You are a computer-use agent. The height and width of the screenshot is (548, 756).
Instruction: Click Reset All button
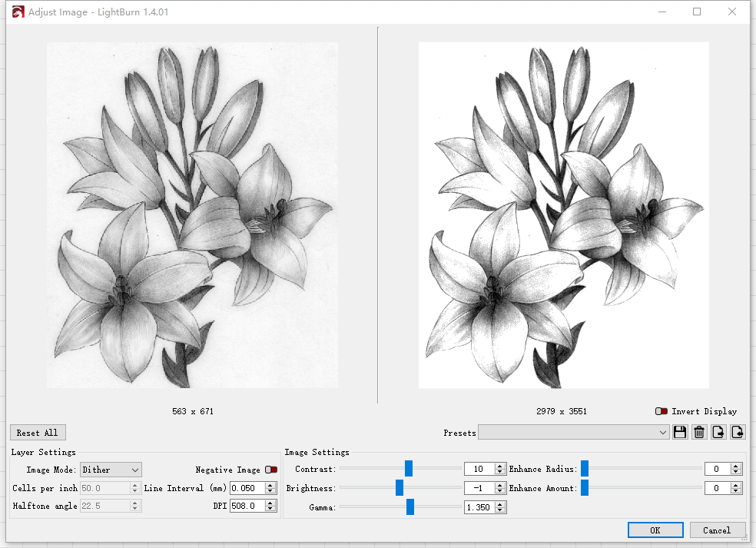coord(38,433)
